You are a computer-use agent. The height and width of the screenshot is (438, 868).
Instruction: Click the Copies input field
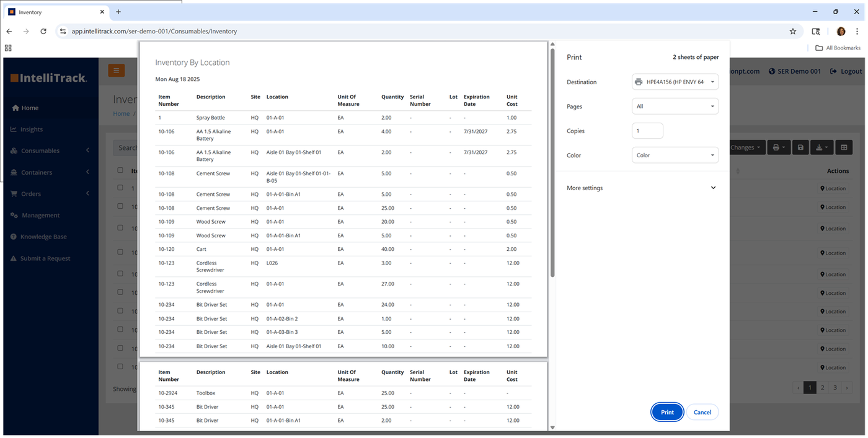click(647, 131)
